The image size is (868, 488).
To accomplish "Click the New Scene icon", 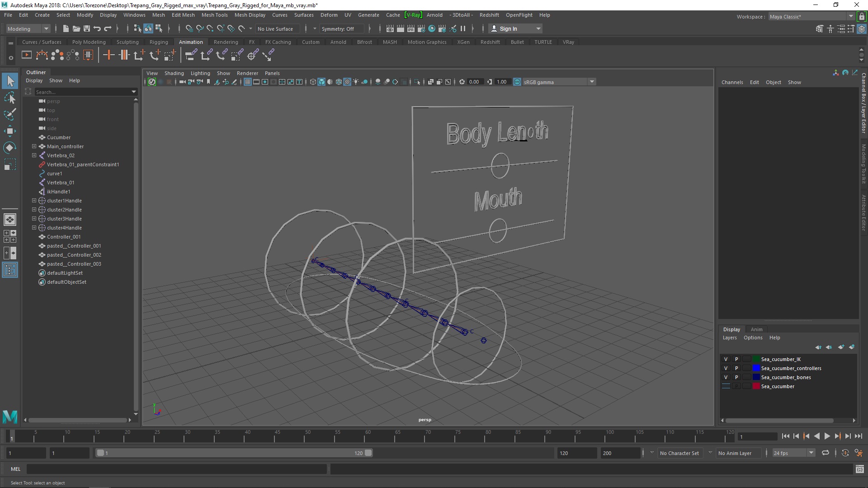I will coord(66,28).
